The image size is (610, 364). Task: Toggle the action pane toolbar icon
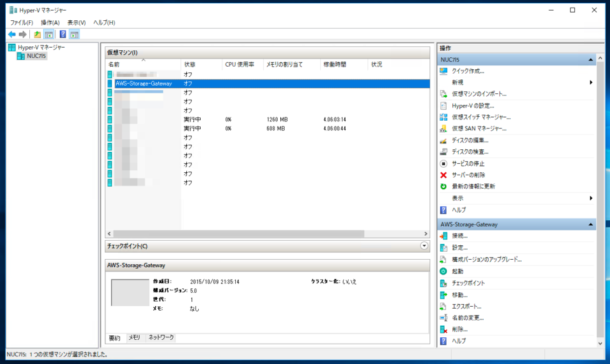click(74, 34)
